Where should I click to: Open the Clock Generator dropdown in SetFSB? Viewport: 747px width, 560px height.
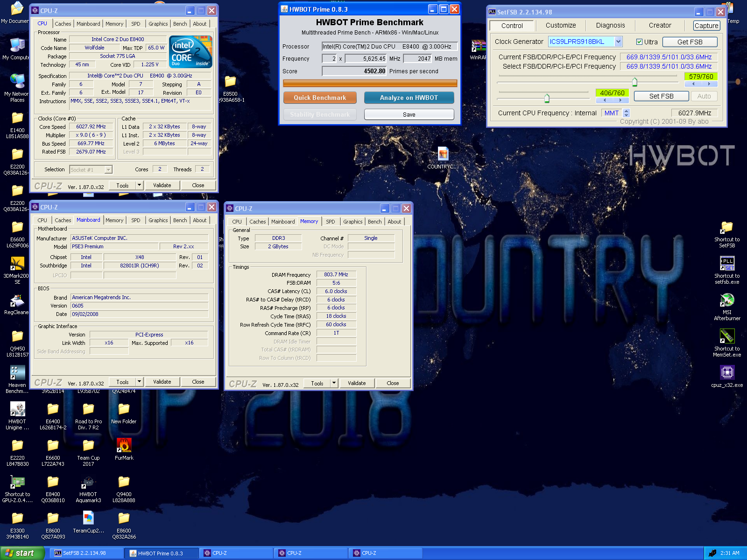coord(618,42)
